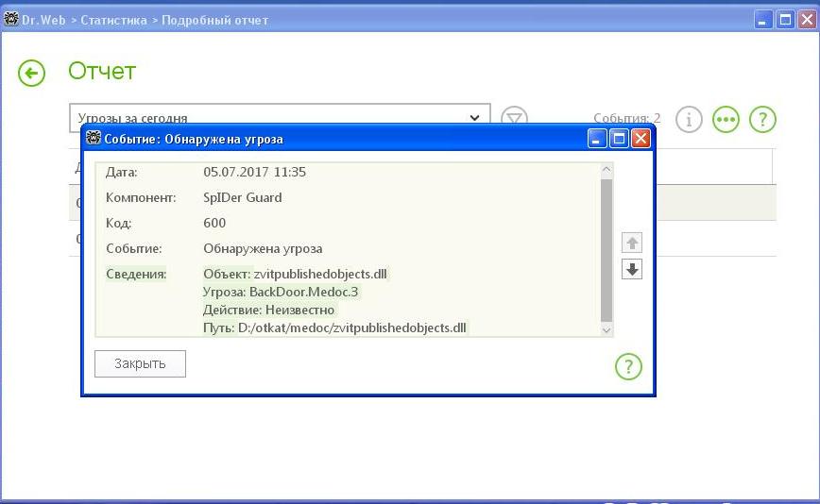The image size is (820, 504).
Task: Open the threats period dropdown
Action: (280, 118)
